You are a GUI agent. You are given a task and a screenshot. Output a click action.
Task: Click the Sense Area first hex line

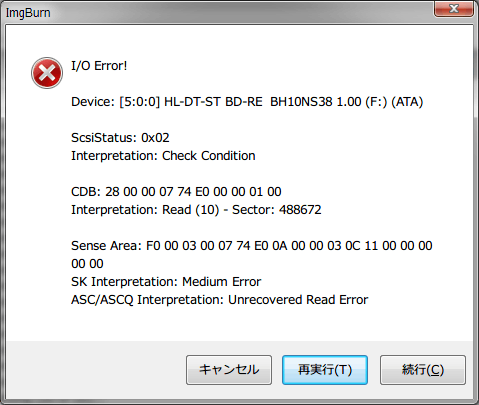[252, 246]
